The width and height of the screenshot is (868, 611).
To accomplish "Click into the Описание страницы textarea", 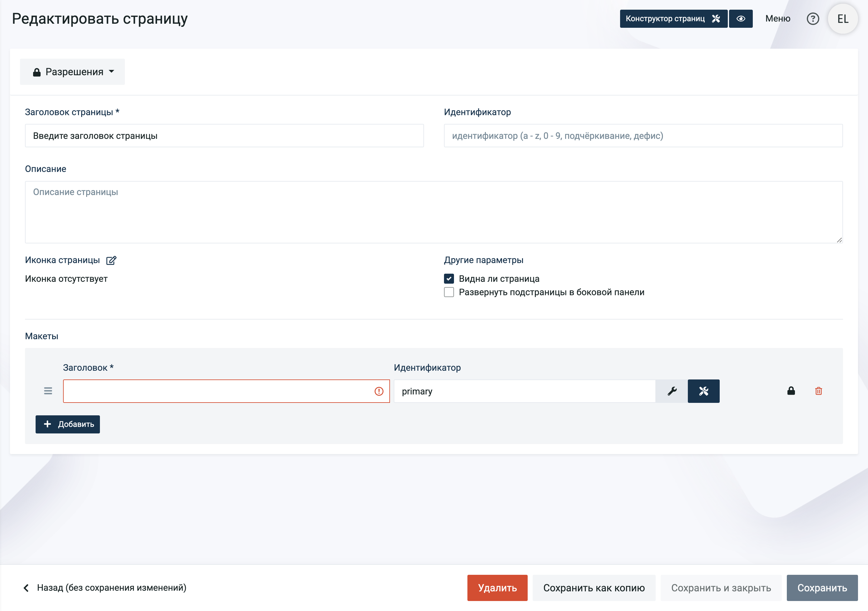I will coord(434,212).
